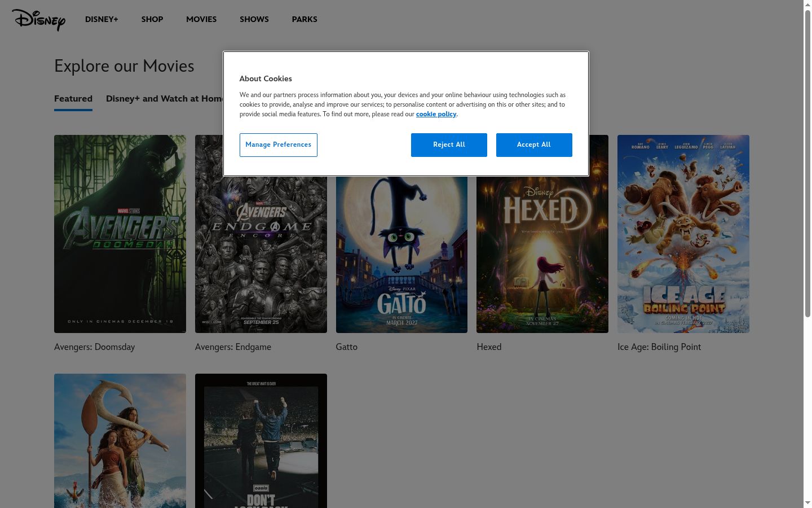Open the Gatto movie poster
The width and height of the screenshot is (812, 508).
401,254
